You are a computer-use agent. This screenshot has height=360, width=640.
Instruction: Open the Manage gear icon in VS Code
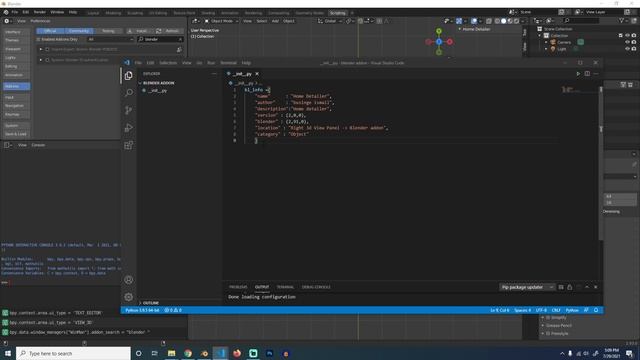(x=129, y=297)
